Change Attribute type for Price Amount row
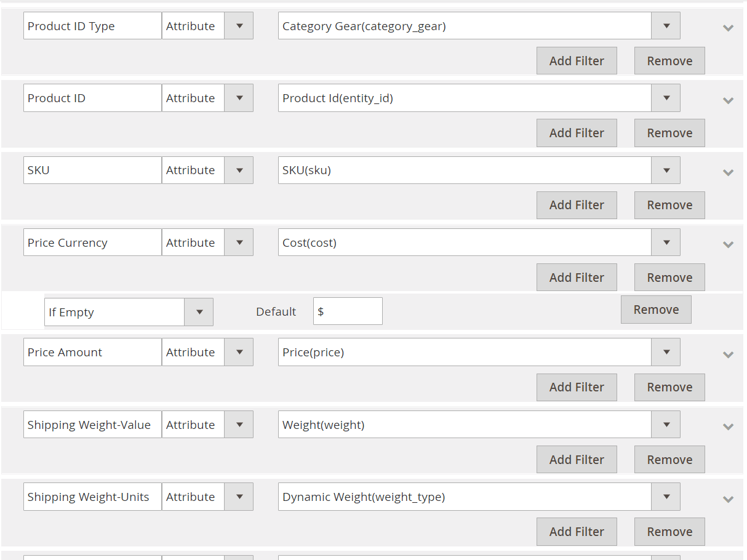 point(207,352)
